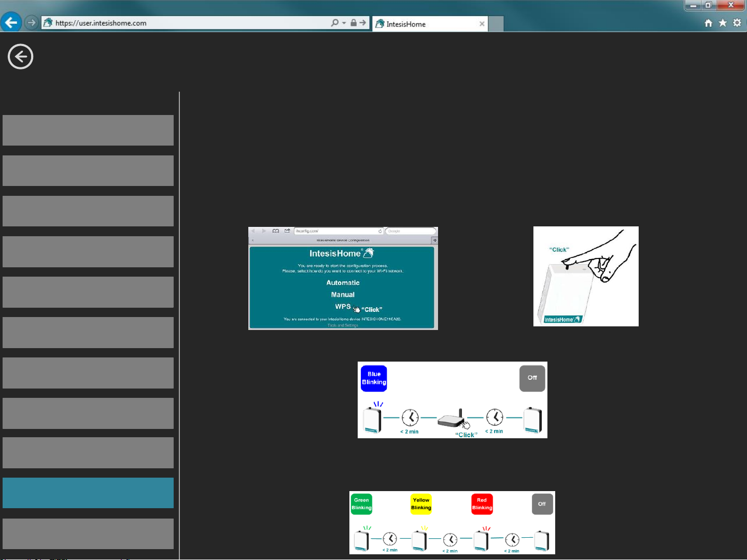The image size is (747, 560).
Task: Click the browser Forward arrow button
Action: pyautogui.click(x=32, y=23)
